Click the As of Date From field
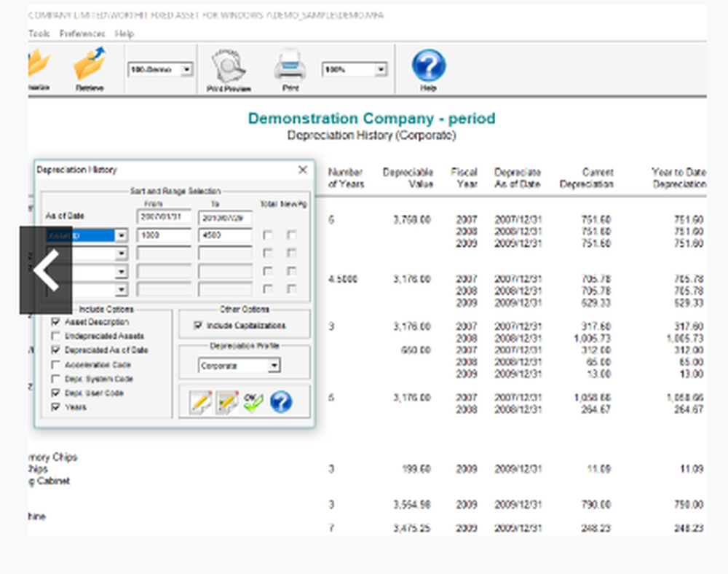728x574 pixels. pyautogui.click(x=164, y=217)
